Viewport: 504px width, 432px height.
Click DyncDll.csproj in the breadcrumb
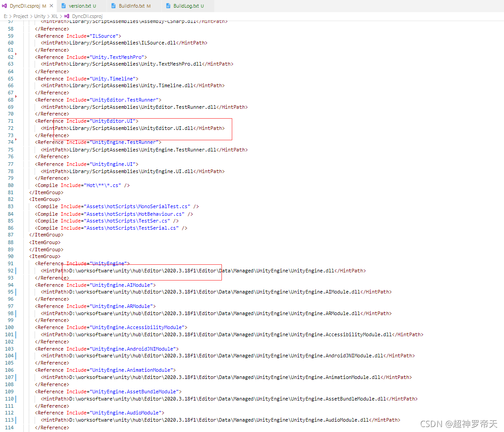(87, 16)
